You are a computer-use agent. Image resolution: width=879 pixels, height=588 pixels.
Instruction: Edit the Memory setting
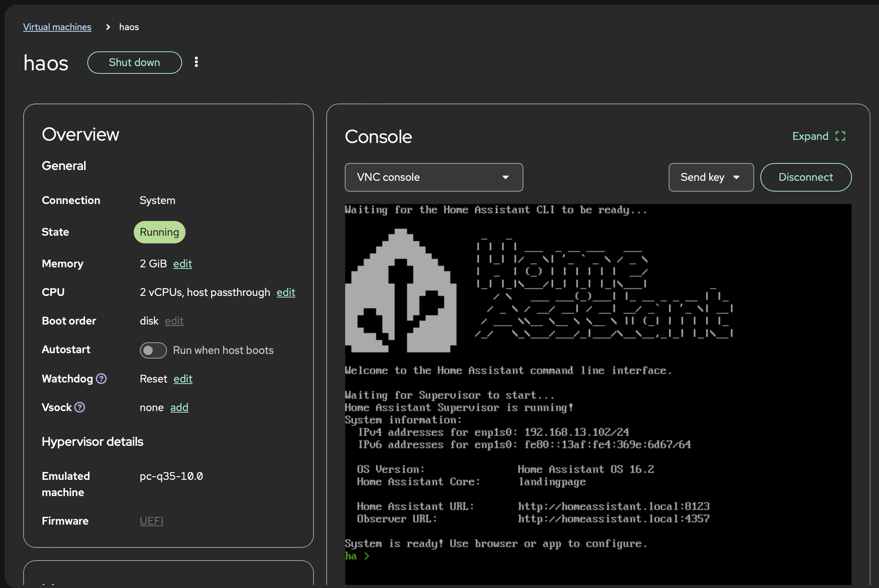182,263
